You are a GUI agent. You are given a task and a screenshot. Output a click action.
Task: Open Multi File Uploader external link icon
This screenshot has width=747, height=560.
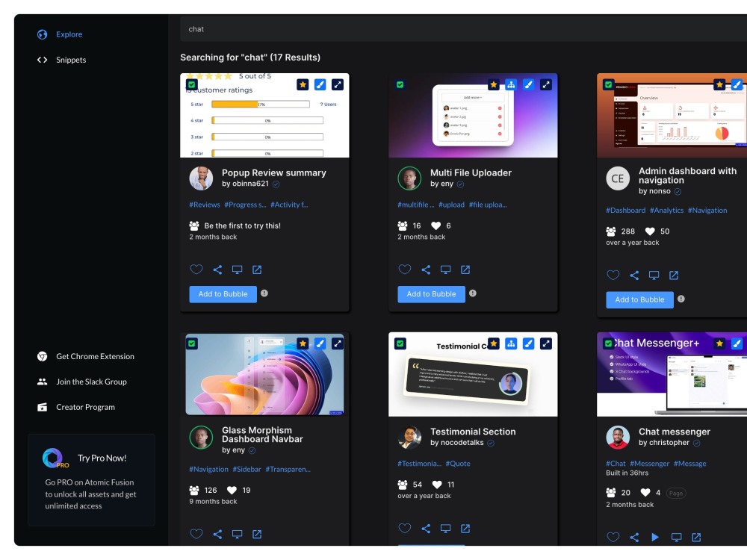(465, 270)
